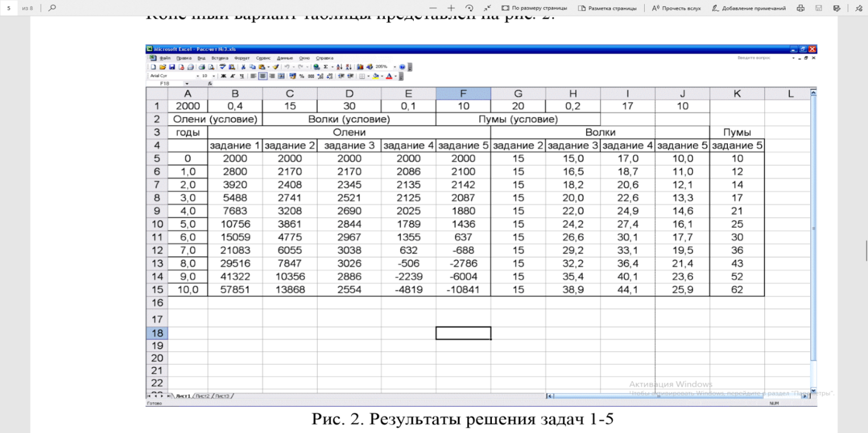The width and height of the screenshot is (868, 433).
Task: Print the PDF document
Action: [x=801, y=8]
